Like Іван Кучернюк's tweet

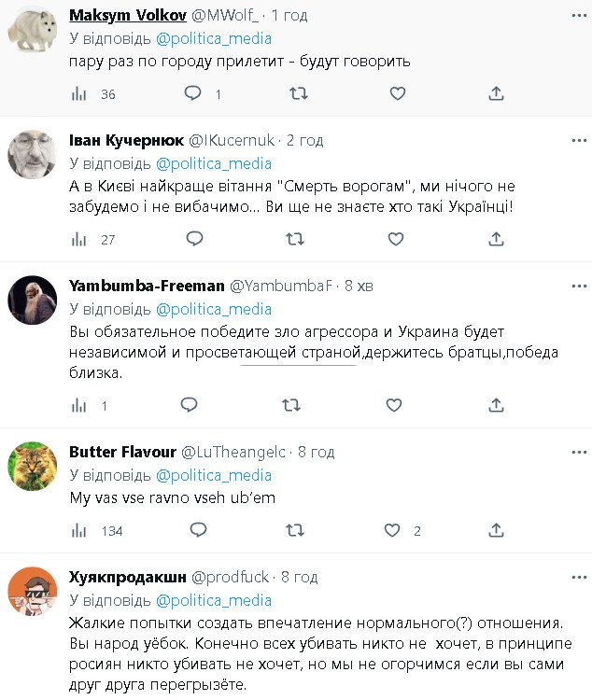pos(397,239)
